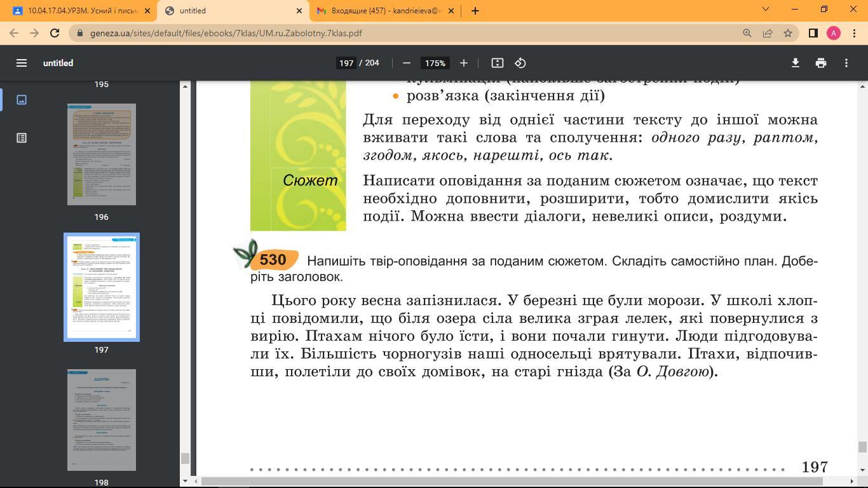Viewport: 868px width, 488px height.
Task: Show page thumbnails view in sidebar
Action: [x=22, y=100]
